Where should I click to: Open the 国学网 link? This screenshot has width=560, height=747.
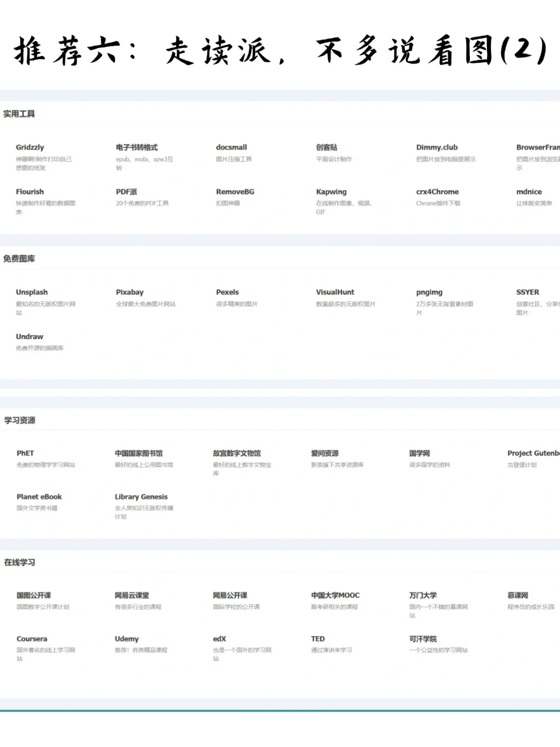coord(419,453)
